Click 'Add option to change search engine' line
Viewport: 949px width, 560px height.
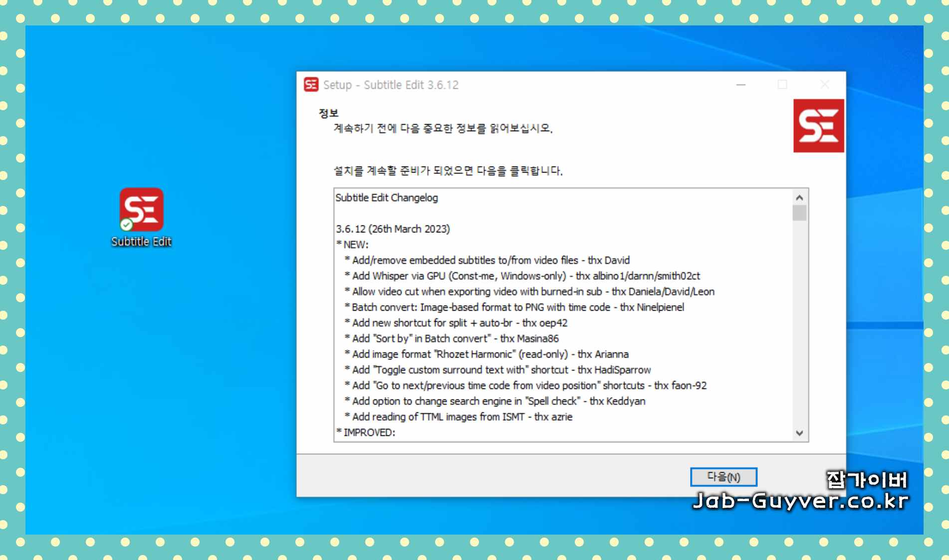tap(495, 401)
